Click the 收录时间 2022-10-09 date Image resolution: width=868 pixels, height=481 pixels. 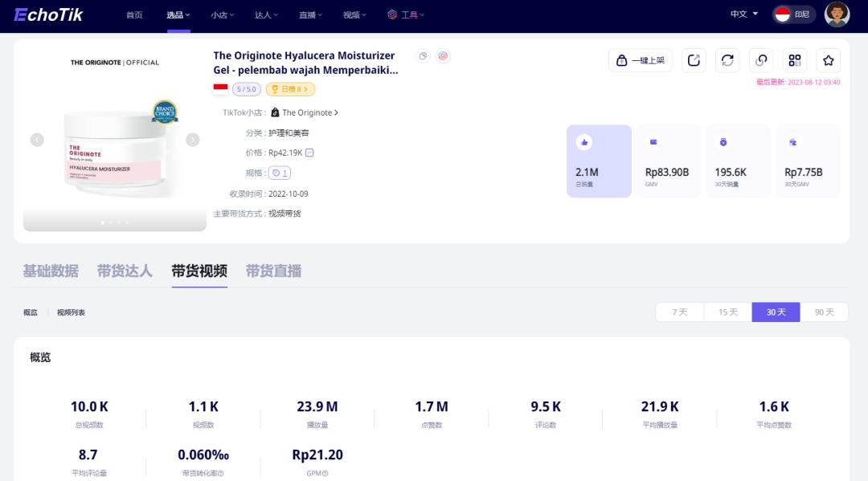point(289,194)
